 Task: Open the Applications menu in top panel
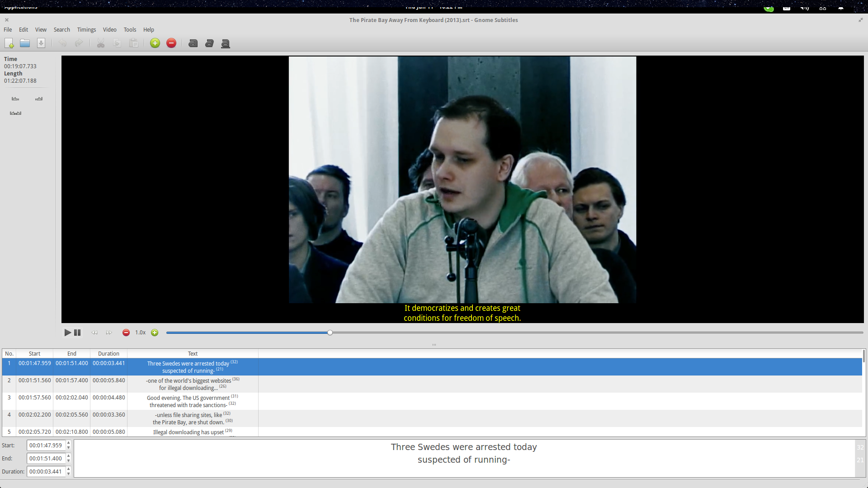coord(21,7)
